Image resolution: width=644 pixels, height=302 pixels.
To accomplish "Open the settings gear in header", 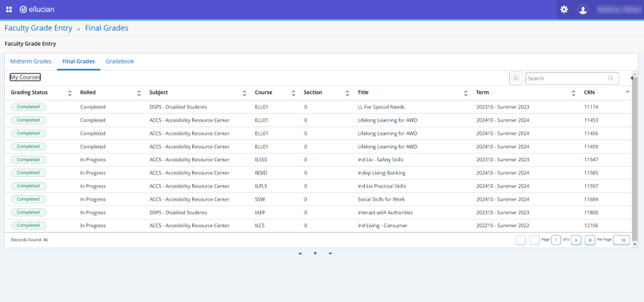I will click(563, 9).
